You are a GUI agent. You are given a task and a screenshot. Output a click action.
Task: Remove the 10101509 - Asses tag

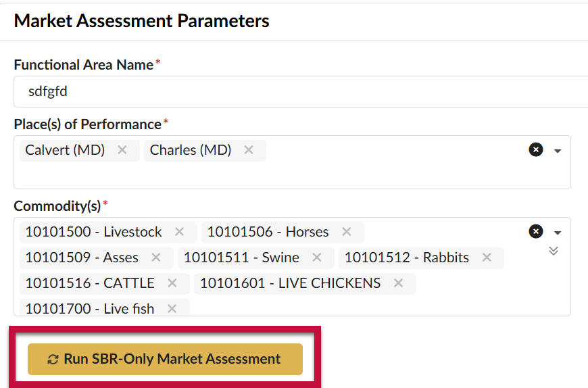point(155,258)
